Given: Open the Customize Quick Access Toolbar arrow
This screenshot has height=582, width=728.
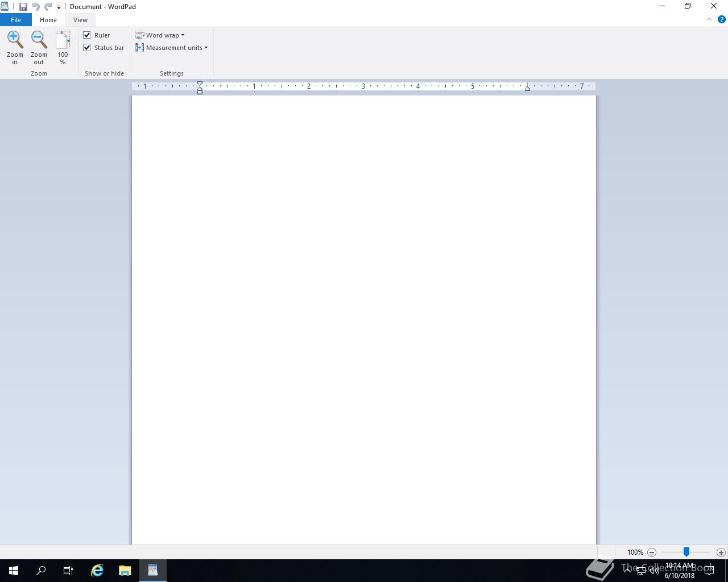Looking at the screenshot, I should pyautogui.click(x=59, y=7).
